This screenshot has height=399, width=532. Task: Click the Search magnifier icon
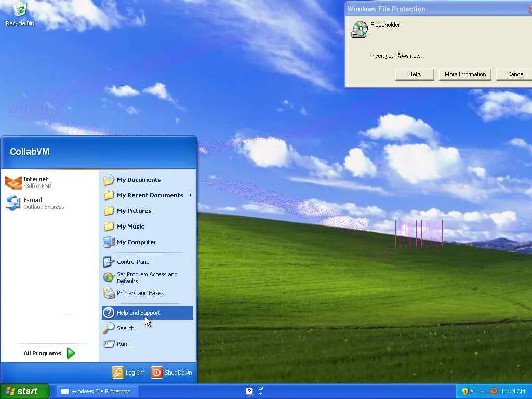(x=109, y=328)
